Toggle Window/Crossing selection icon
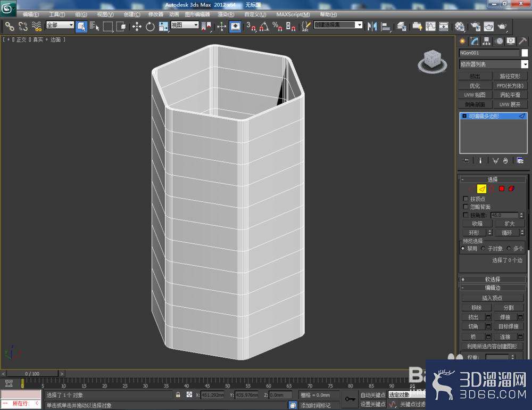Image resolution: width=532 pixels, height=410 pixels. coord(121,27)
